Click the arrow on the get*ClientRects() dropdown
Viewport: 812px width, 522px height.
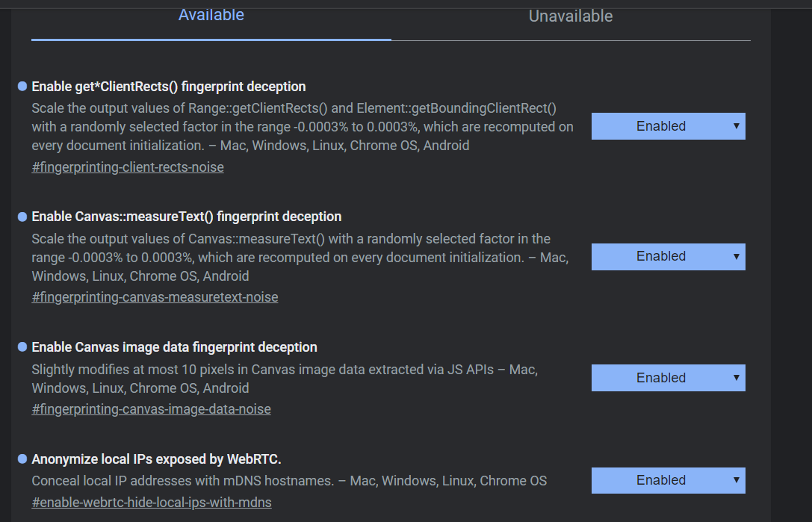click(736, 126)
